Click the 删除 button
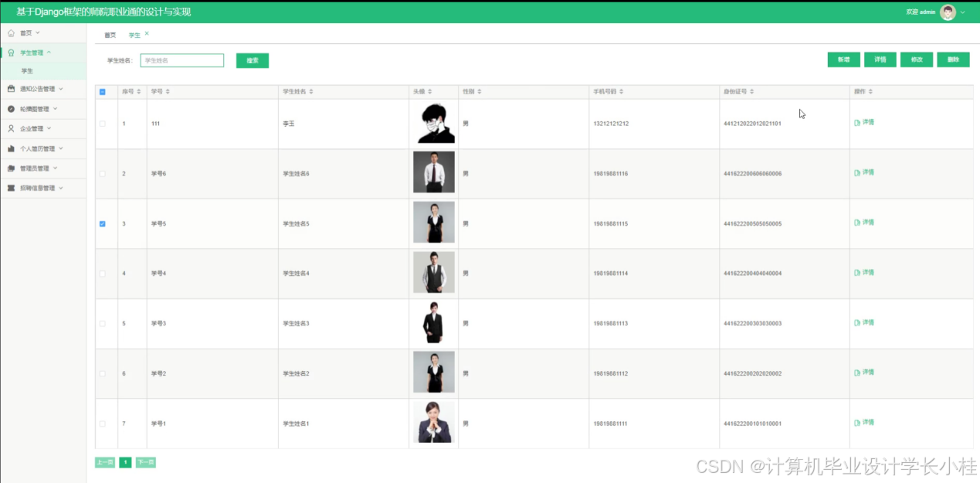This screenshot has width=980, height=483. (953, 60)
